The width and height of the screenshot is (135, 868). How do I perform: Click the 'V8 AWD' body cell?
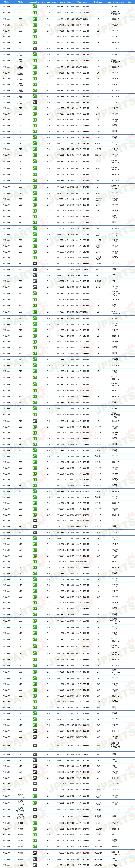98,846
